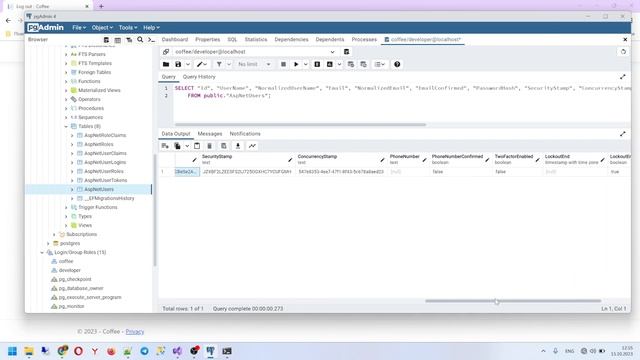This screenshot has width=640, height=360.
Task: Open copy options dropdown in output toolbar
Action: [187, 146]
